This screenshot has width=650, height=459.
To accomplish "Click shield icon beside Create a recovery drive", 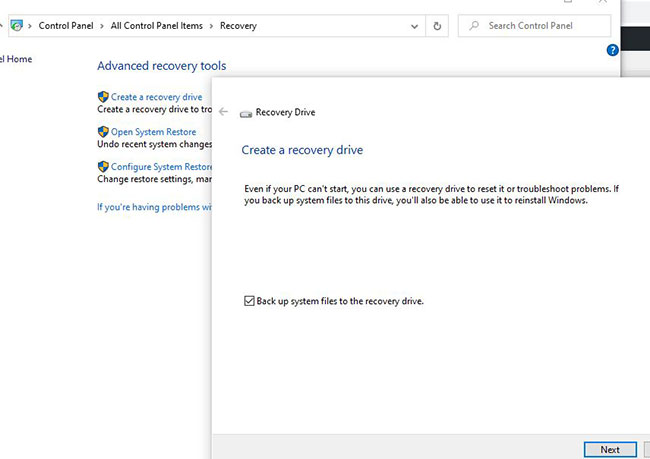I will (x=103, y=97).
